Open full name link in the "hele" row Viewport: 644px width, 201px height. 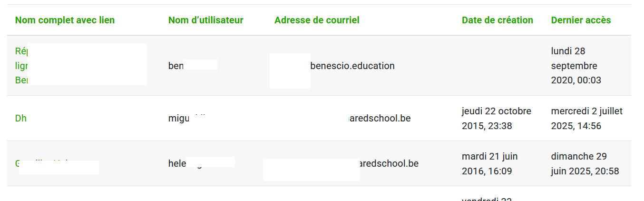click(18, 163)
